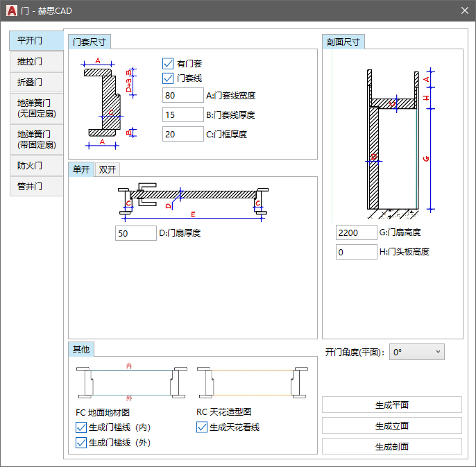This screenshot has height=467, width=476.
Task: Close the 门 - 赫思CAD dialog
Action: (x=464, y=10)
